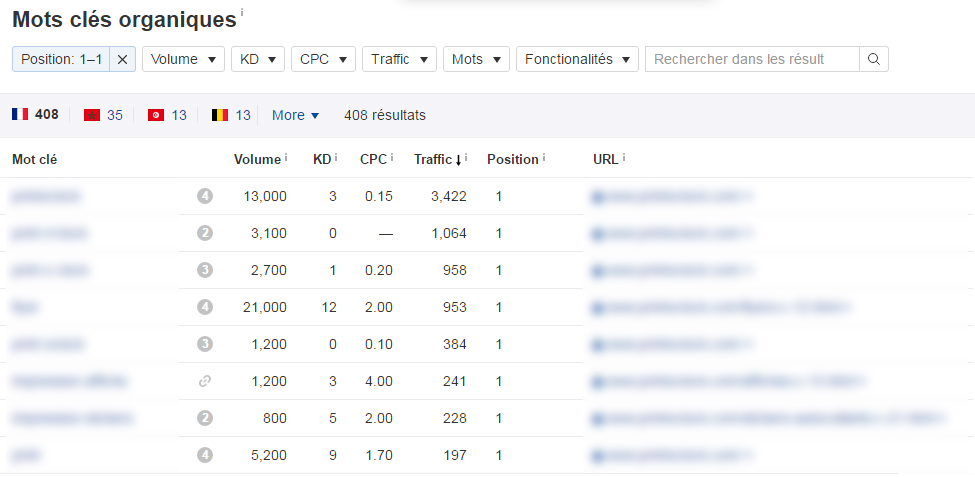Open the Fonctionnalités filter dropdown
Viewport: 975px width, 477px height.
pyautogui.click(x=577, y=59)
